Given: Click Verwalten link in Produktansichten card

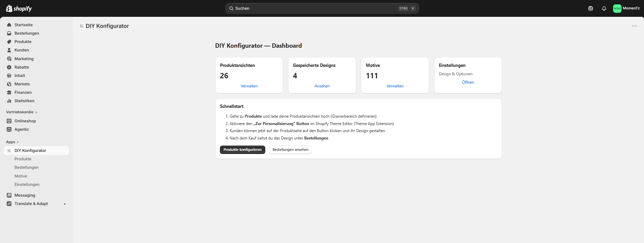Looking at the screenshot, I should click(x=249, y=86).
